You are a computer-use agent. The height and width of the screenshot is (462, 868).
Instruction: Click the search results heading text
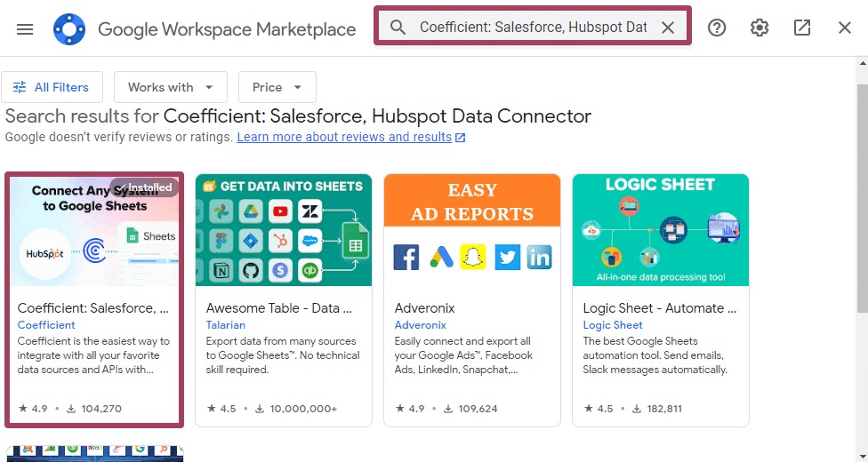pyautogui.click(x=299, y=116)
